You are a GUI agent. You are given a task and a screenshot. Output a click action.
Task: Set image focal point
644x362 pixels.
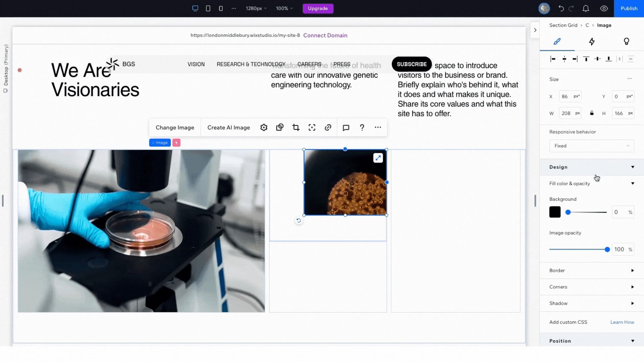[x=312, y=127]
